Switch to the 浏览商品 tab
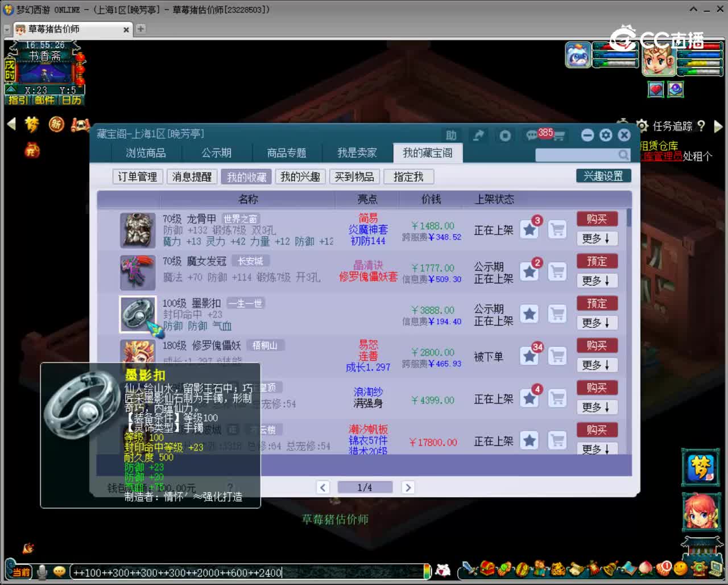The width and height of the screenshot is (728, 585). [146, 153]
